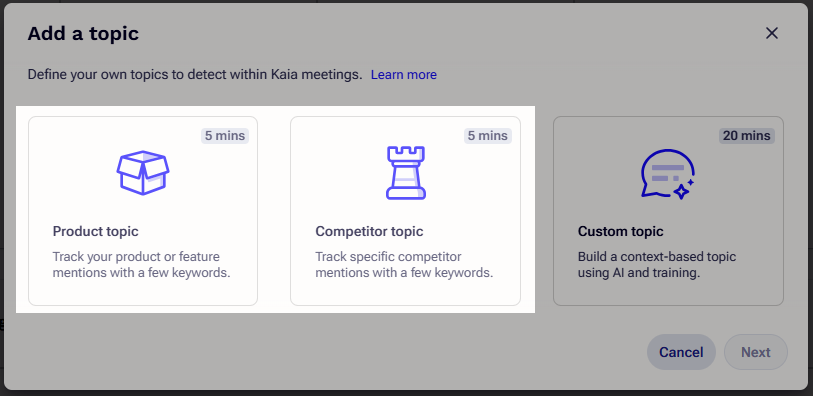This screenshot has width=813, height=396.
Task: Click the 20 mins badge on Custom topic
Action: 747,136
